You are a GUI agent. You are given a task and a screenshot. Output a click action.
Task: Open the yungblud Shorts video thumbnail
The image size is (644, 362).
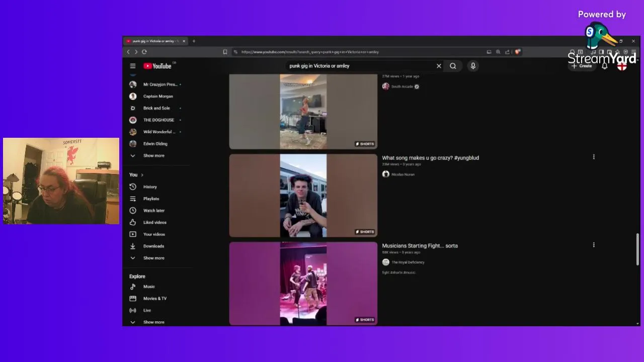coord(303,196)
